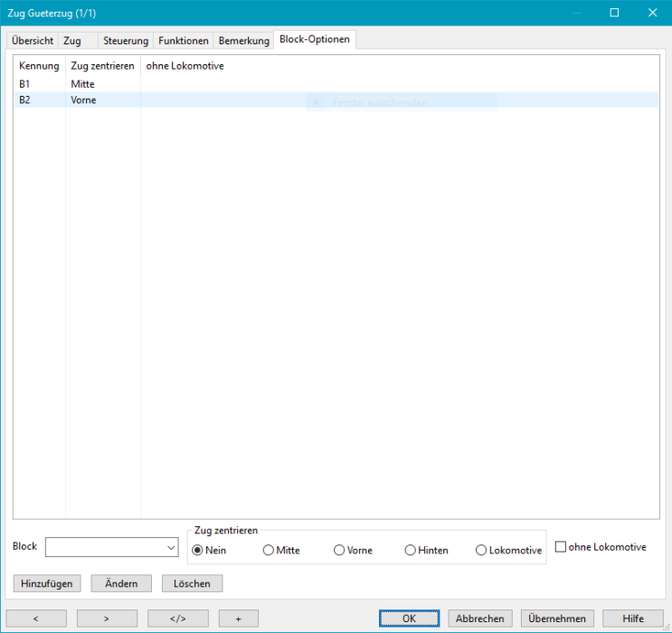Pick the Lokomotive radio button
672x633 pixels.
tap(480, 550)
